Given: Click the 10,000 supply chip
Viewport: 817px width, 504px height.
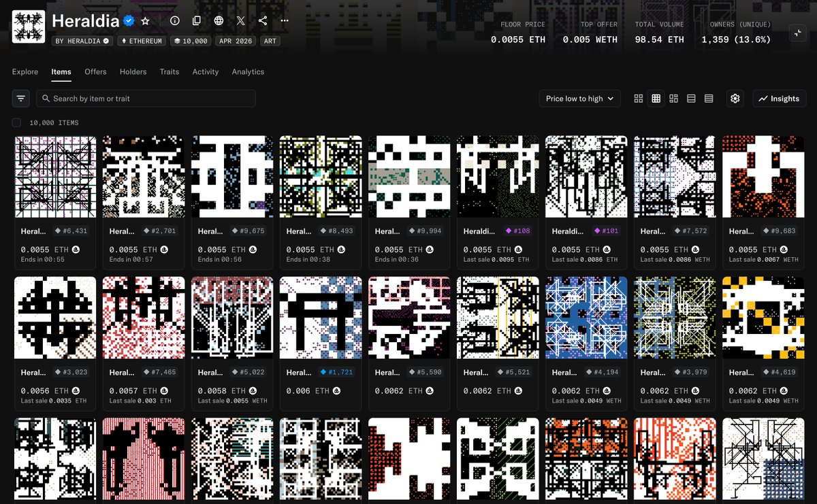Looking at the screenshot, I should click(189, 41).
